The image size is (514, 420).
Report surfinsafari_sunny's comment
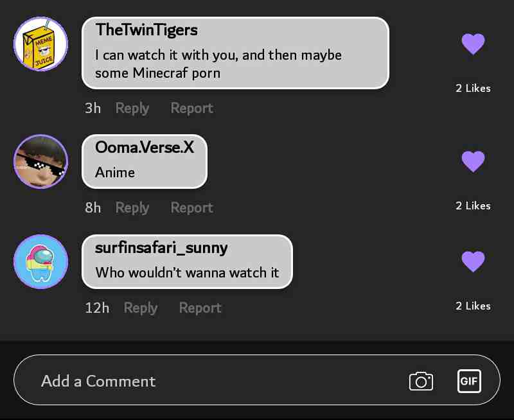200,308
